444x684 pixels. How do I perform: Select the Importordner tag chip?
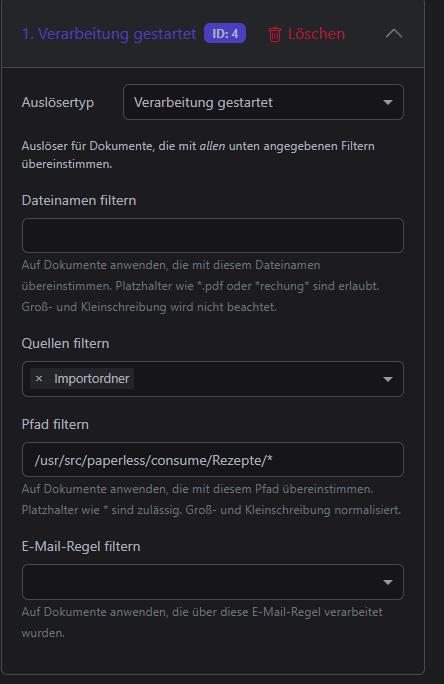click(82, 379)
